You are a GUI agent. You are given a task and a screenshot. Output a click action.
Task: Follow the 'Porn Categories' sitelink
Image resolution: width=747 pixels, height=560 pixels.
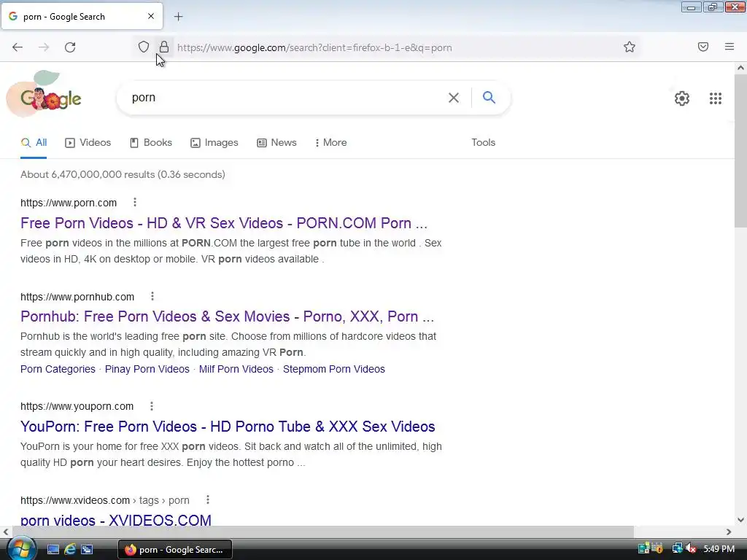[58, 369]
